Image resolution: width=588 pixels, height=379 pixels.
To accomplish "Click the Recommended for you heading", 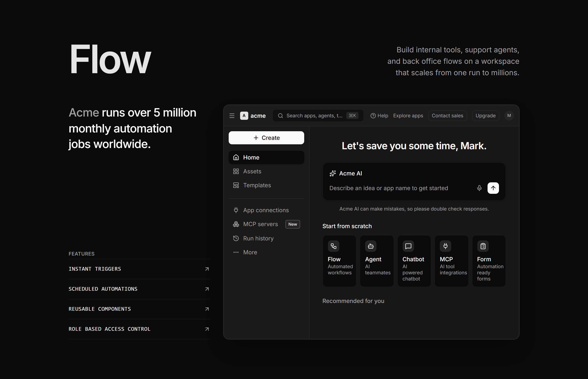I will point(353,301).
